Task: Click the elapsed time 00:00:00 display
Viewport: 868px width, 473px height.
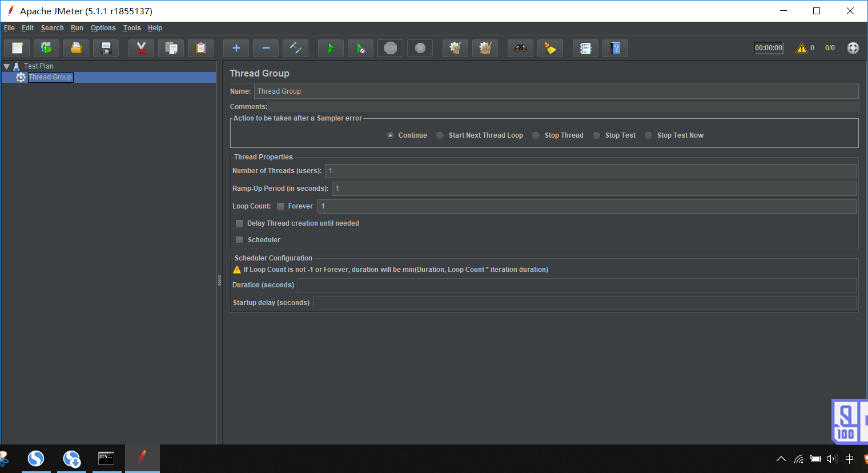Action: [769, 48]
